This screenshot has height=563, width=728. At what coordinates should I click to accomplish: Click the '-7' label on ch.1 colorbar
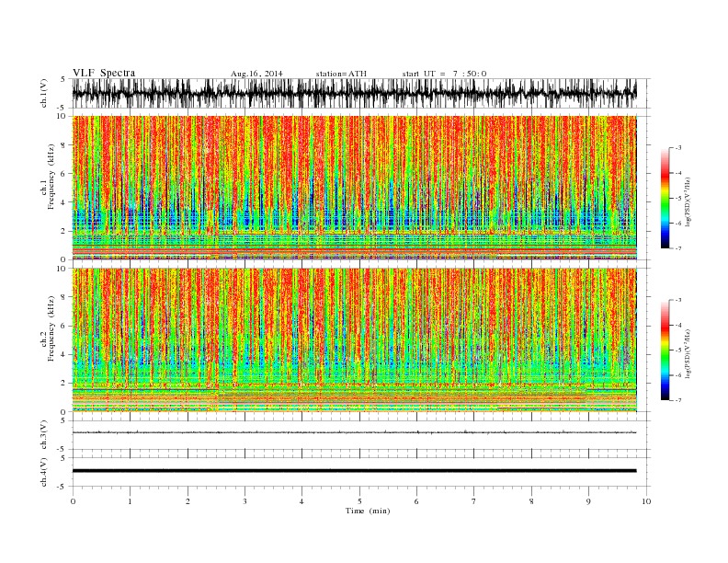678,248
